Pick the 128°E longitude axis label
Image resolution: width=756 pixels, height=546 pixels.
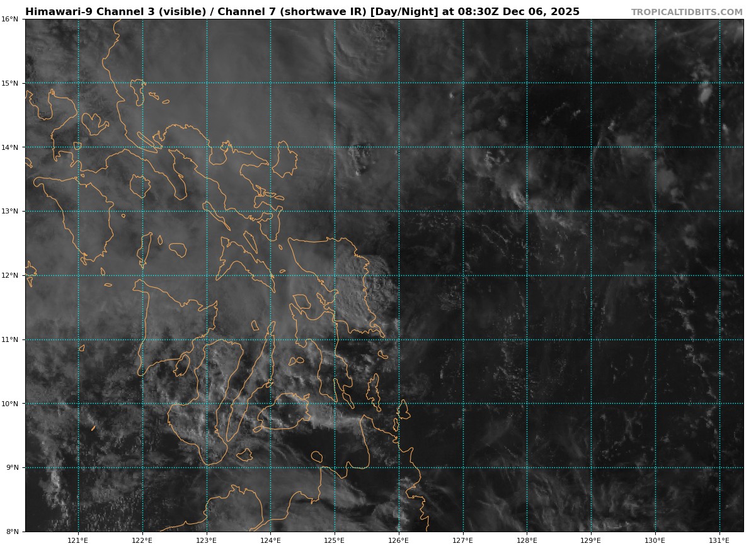tap(527, 540)
